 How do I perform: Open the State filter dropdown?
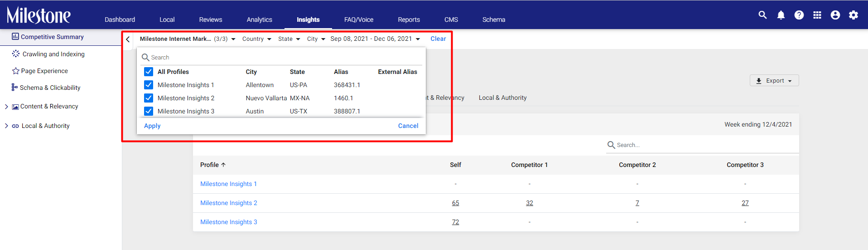tap(289, 39)
